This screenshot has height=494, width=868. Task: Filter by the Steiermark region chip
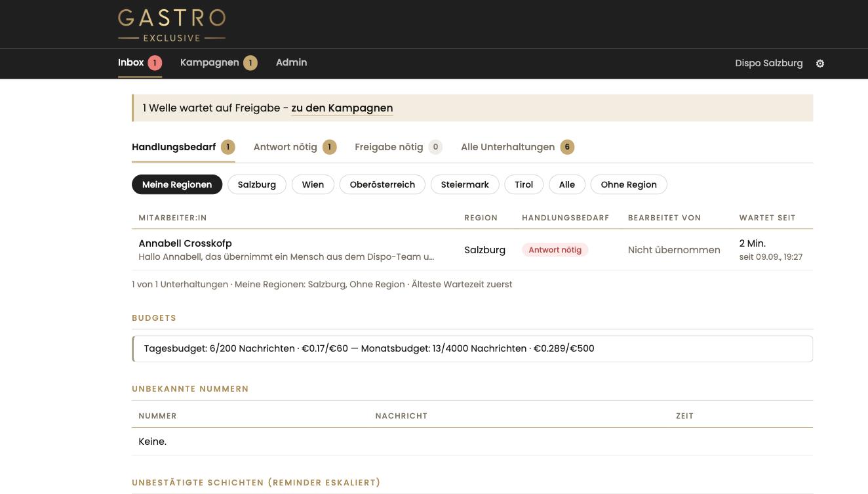pyautogui.click(x=465, y=184)
